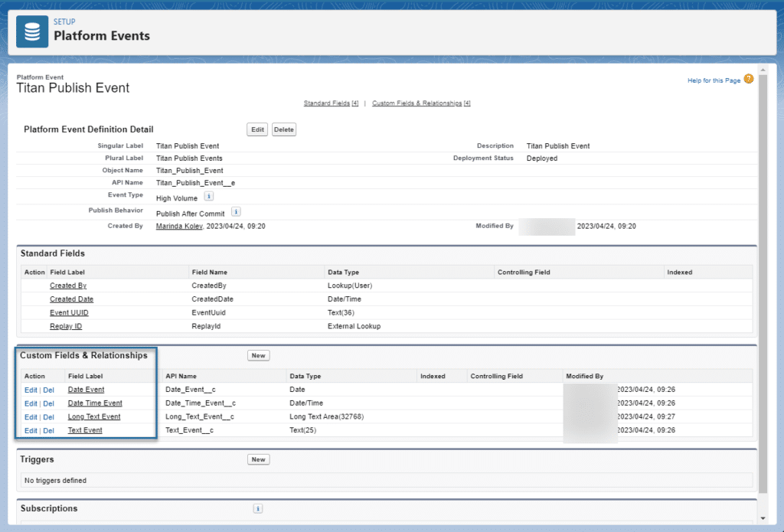Click Delete button in definition detail
This screenshot has height=532, width=784.
point(284,130)
